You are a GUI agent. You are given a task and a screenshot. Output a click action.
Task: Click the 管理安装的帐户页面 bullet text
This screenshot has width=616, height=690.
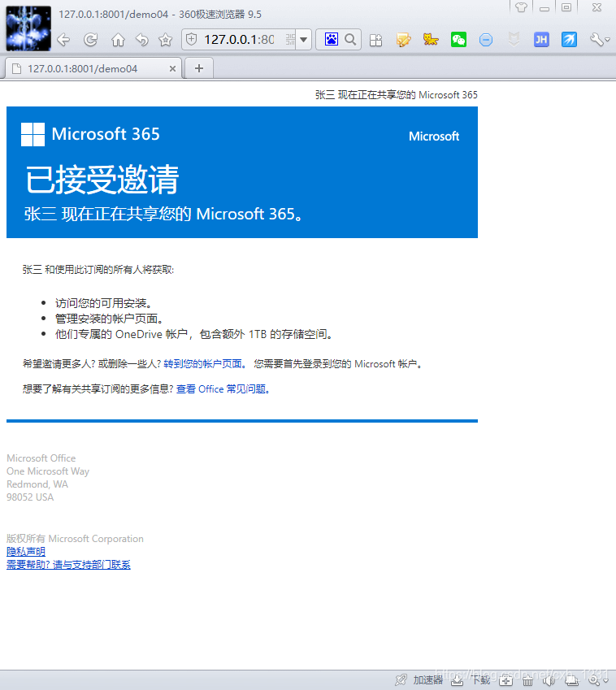[109, 319]
